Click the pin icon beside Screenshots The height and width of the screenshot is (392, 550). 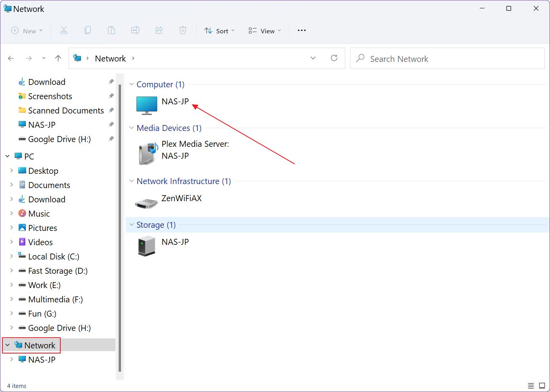111,96
